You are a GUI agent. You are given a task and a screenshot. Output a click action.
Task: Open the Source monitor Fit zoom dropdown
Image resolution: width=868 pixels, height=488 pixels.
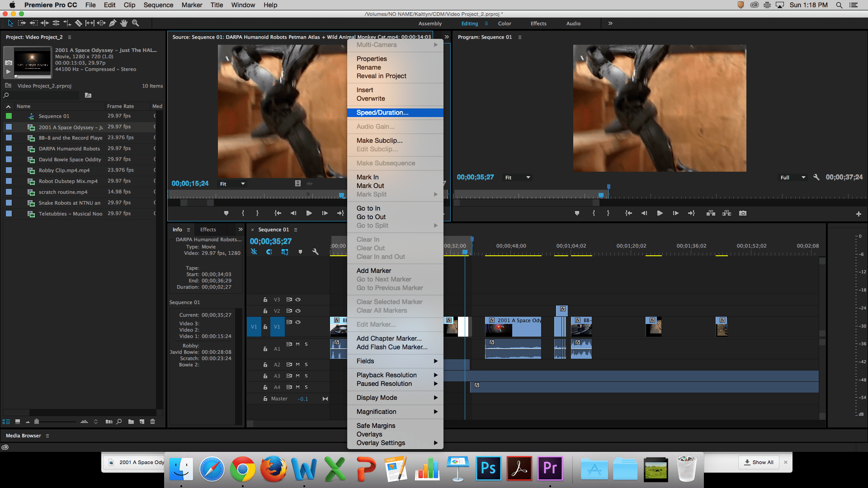[232, 184]
